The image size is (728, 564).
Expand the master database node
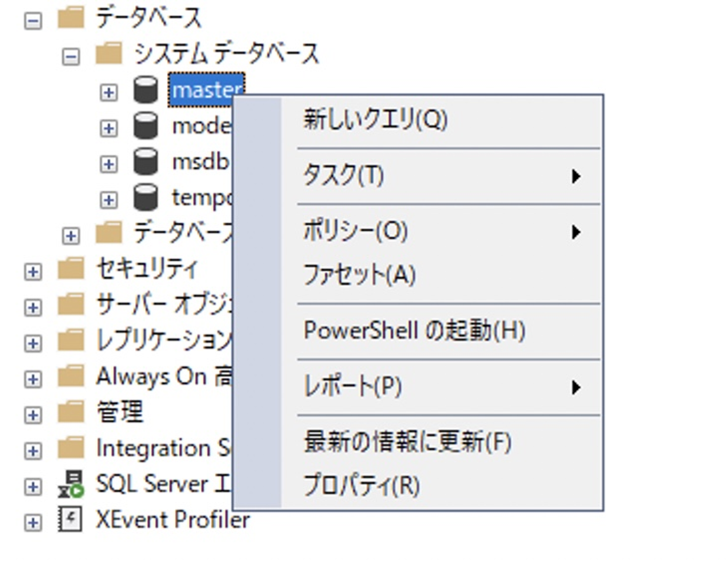click(x=108, y=92)
